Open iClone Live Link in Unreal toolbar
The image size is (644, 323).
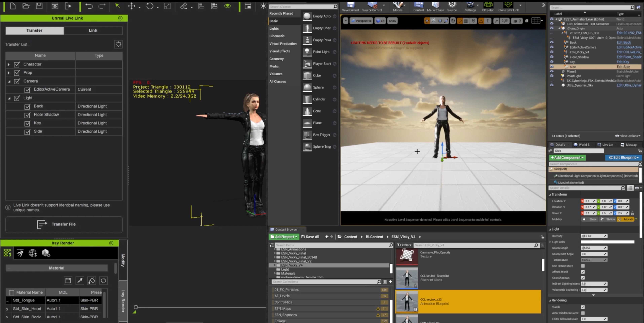pyautogui.click(x=508, y=7)
